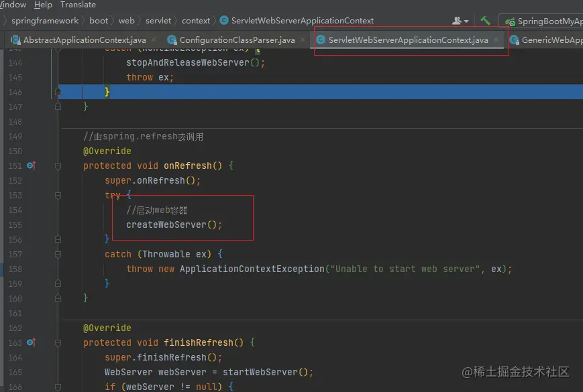This screenshot has height=392, width=583.
Task: Switch to AbstractApplicationContext.java tab
Action: tap(85, 40)
